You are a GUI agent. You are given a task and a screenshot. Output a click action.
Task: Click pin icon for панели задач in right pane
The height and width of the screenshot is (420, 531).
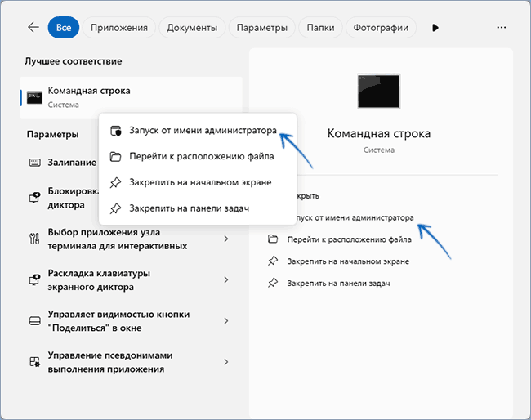pyautogui.click(x=273, y=284)
